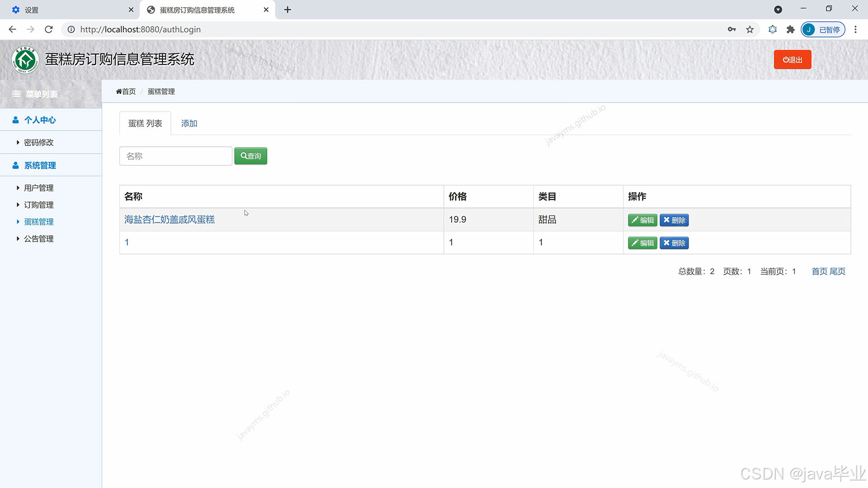Open the browser extensions puzzle icon
Screen dimensions: 868x488
[790, 29]
